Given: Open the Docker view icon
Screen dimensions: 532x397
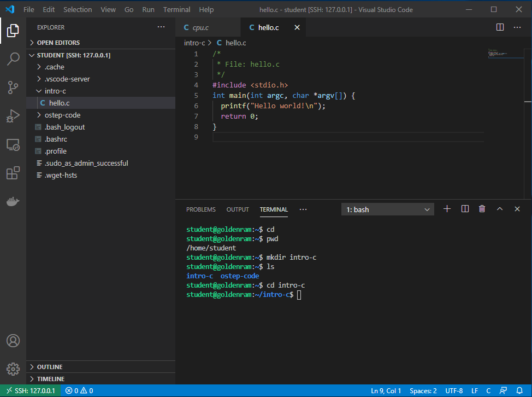Looking at the screenshot, I should 13,202.
